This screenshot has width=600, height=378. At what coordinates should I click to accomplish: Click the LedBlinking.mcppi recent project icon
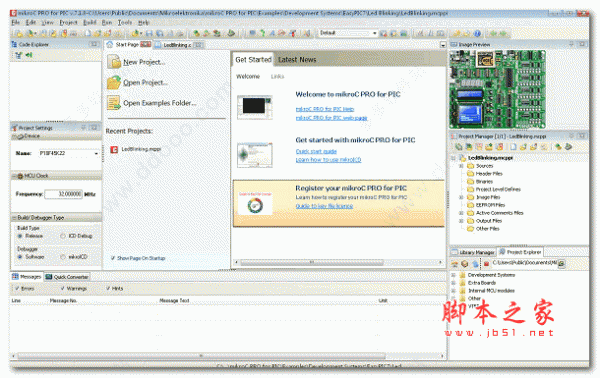point(114,149)
